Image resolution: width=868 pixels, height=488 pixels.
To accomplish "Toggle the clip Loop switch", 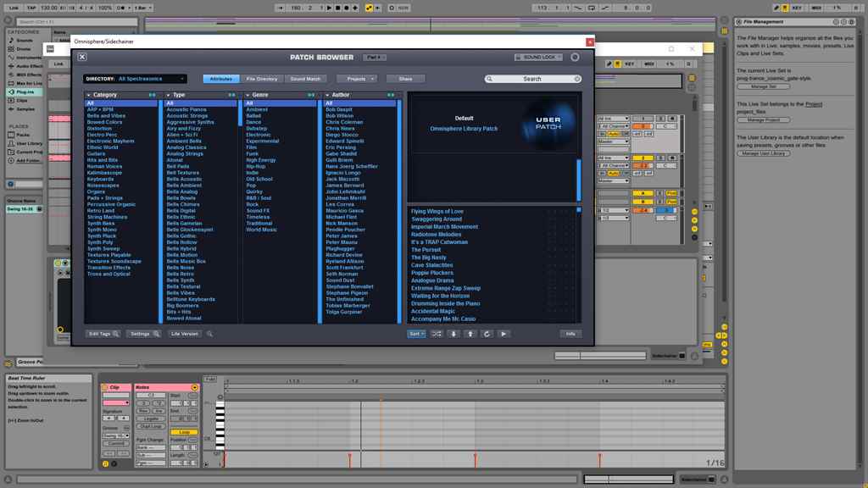I will tap(184, 432).
